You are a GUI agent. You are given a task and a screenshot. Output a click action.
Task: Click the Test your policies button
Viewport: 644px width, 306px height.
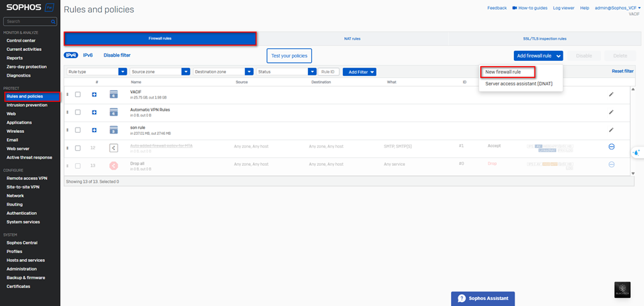click(x=289, y=56)
